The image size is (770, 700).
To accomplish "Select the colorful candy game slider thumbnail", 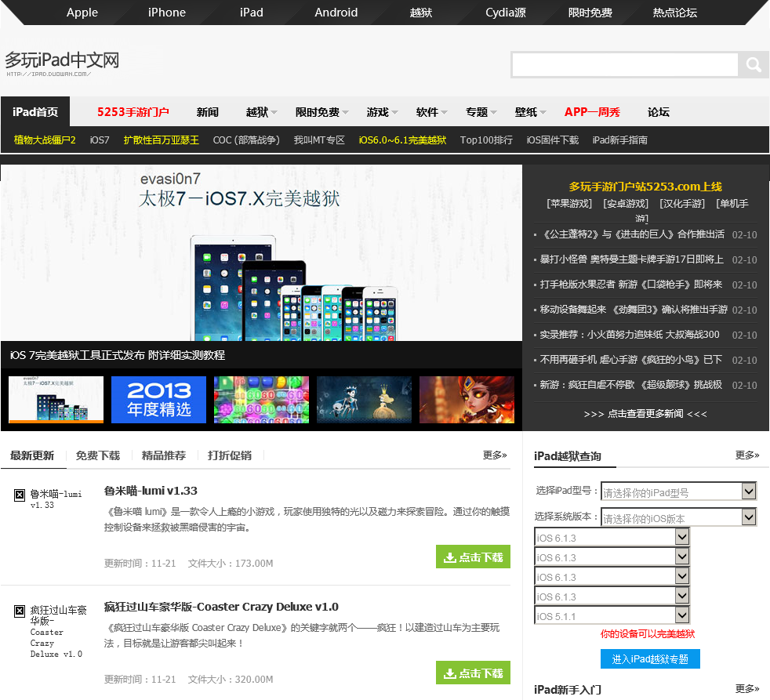I will tap(261, 400).
